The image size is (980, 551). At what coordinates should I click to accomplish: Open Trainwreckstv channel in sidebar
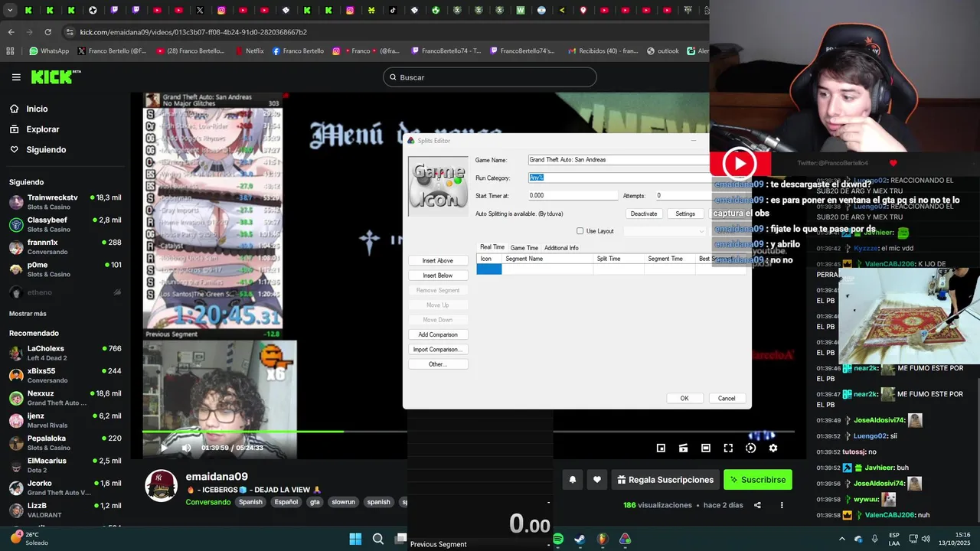[x=65, y=202]
